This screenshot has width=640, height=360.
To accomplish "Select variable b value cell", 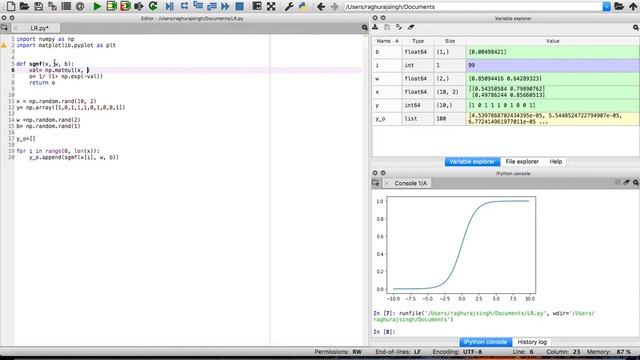I will 553,52.
